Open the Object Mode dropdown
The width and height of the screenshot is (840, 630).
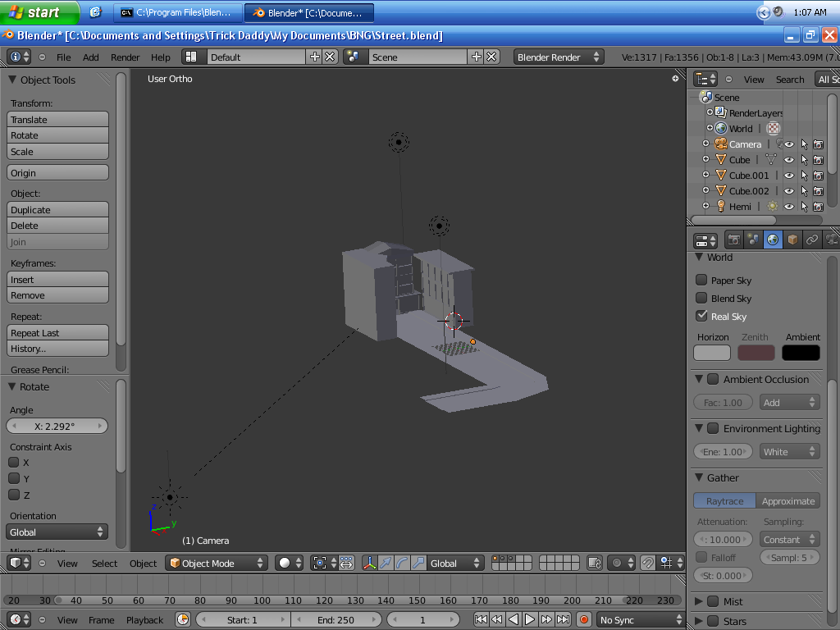point(217,564)
